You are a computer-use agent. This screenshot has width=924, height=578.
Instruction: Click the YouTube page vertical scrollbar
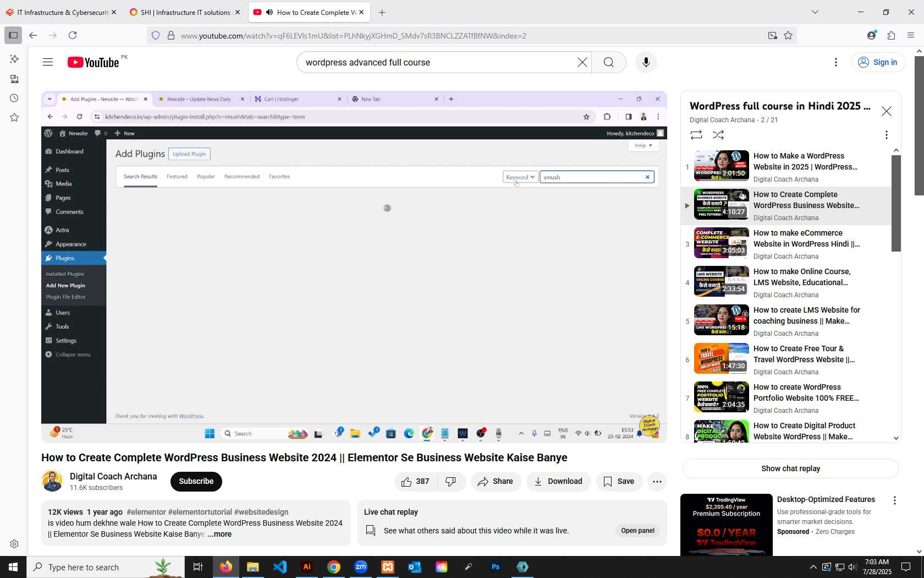(919, 126)
